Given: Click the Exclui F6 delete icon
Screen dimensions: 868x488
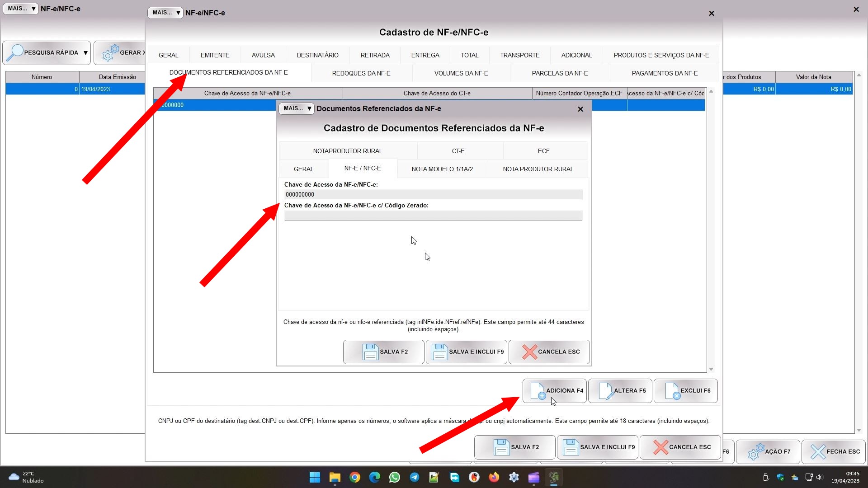Looking at the screenshot, I should 672,391.
